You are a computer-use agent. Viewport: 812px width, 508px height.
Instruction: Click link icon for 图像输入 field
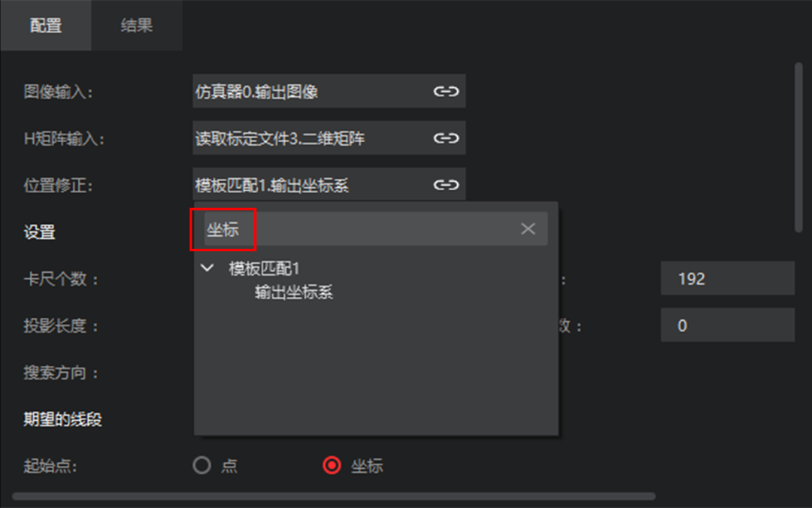446,92
